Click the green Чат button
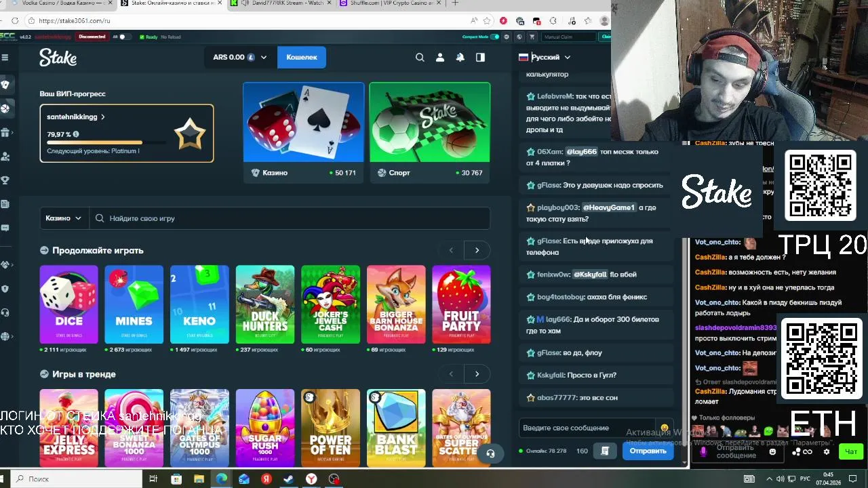Screen dimensions: 868x488 851,451
